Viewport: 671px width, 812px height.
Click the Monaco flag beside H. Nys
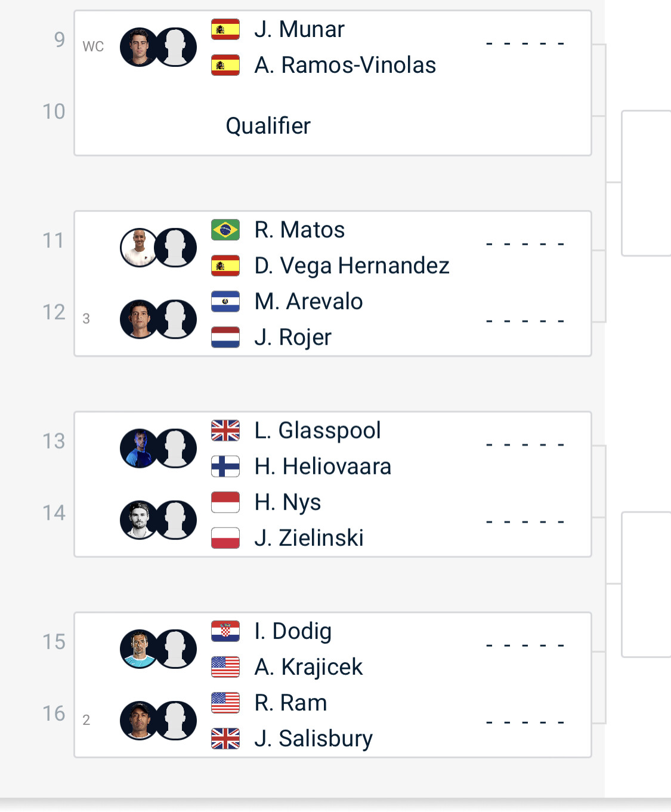coord(225,502)
